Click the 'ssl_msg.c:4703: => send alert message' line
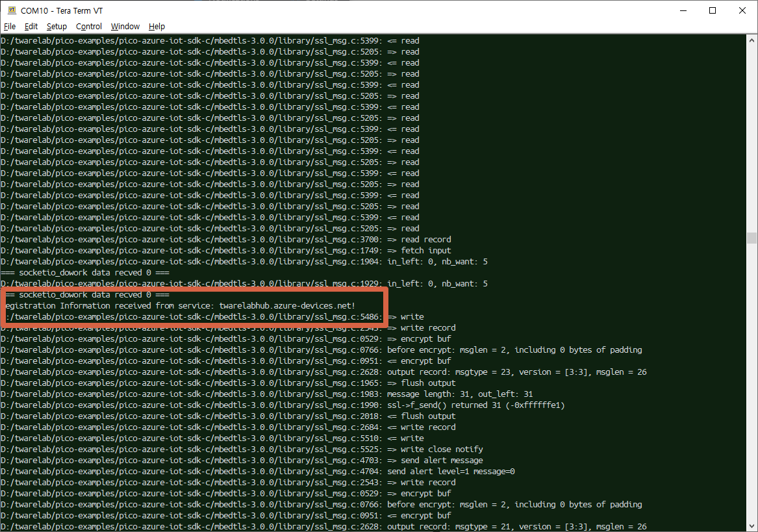 point(242,461)
